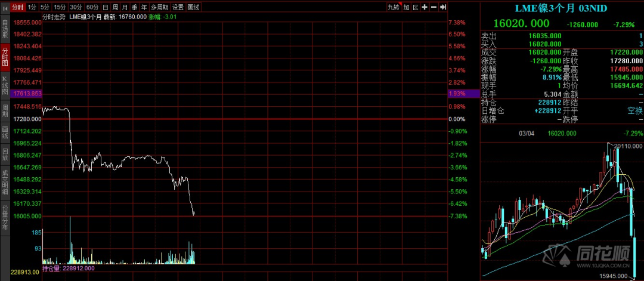Activate the 画线 drawing tool
The image size is (644, 281).
[x=193, y=7]
